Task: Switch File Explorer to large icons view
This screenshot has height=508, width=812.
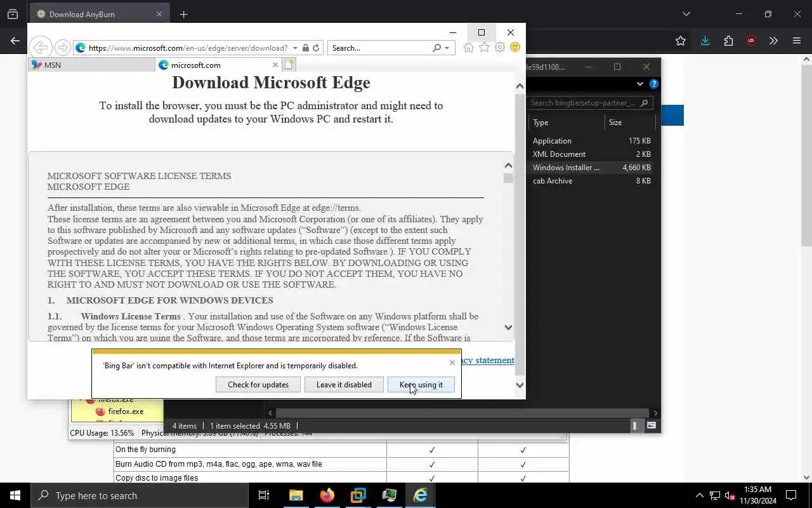Action: pos(652,426)
